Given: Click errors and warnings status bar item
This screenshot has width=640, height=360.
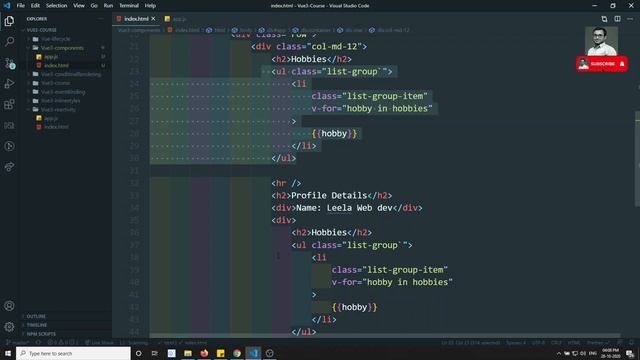Looking at the screenshot, I should coord(62,343).
